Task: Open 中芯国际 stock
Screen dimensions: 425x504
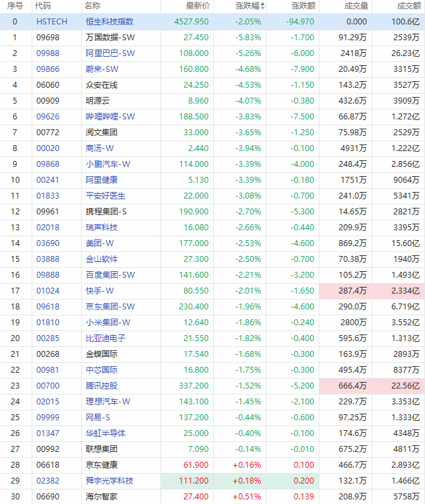Action: pos(102,369)
